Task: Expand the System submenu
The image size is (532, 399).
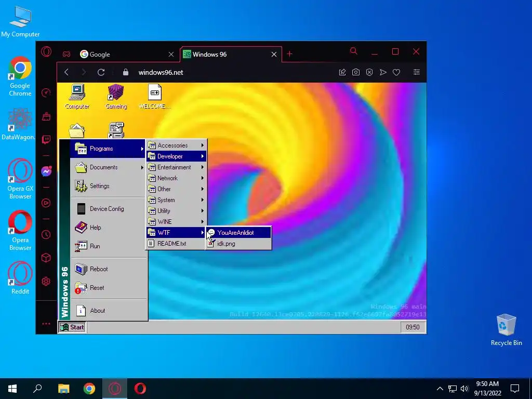Action: [x=177, y=200]
